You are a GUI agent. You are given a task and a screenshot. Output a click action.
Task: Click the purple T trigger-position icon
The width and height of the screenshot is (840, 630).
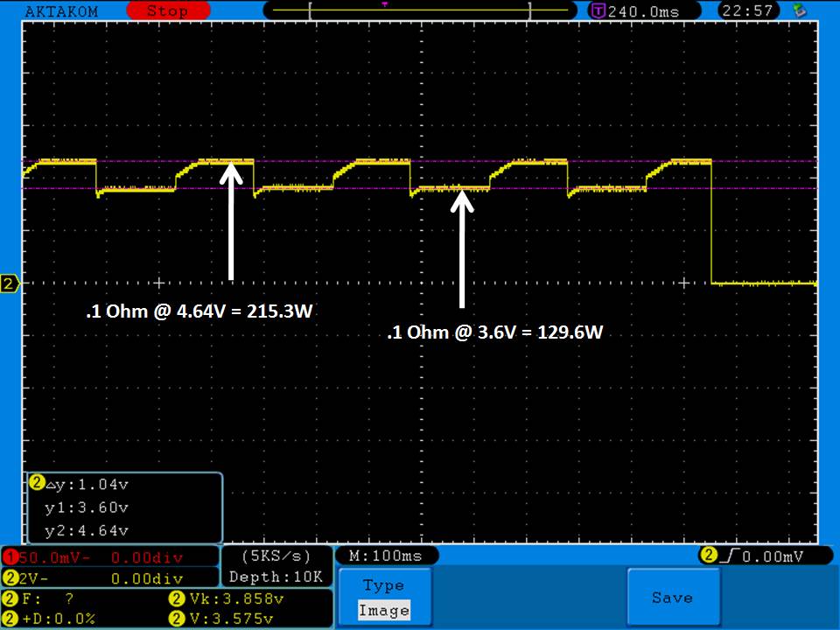[598, 11]
